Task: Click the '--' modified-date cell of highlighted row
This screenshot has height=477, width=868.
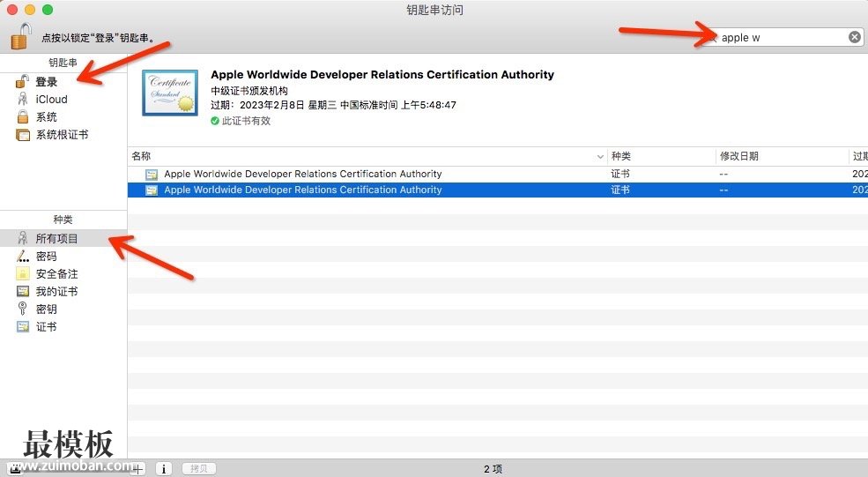Action: (x=723, y=190)
